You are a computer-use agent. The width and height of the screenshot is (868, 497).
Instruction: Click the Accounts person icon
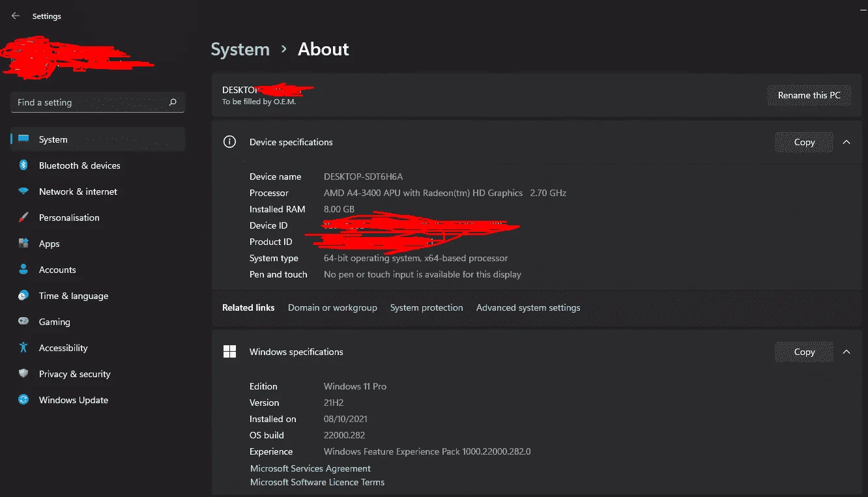23,270
